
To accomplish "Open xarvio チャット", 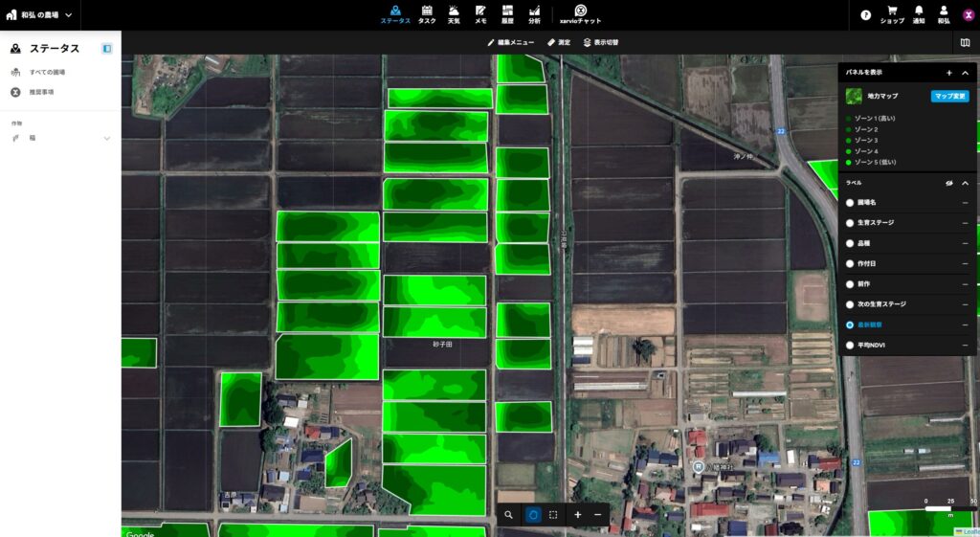I will tap(580, 14).
